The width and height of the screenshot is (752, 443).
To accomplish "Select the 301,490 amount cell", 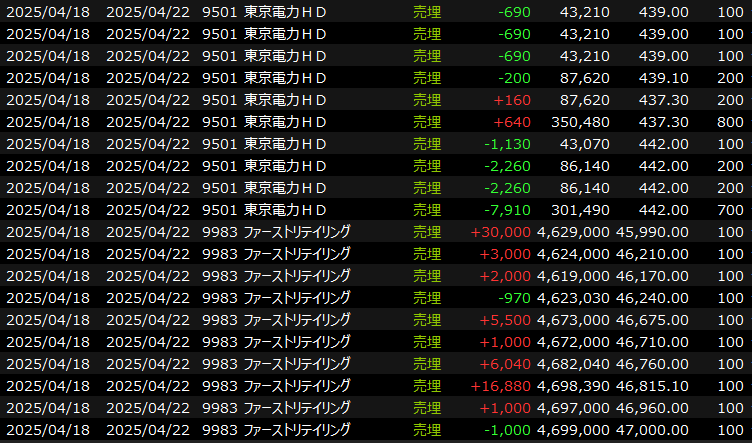I will pos(577,210).
